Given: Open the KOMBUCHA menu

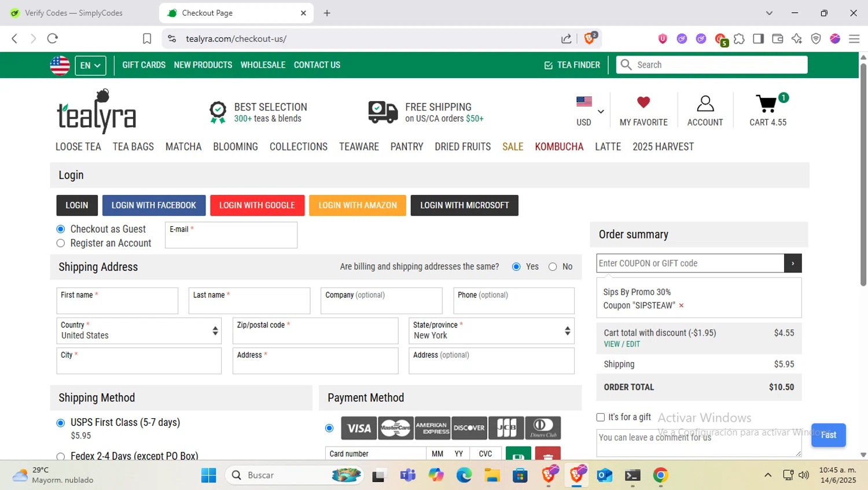Looking at the screenshot, I should click(x=559, y=147).
